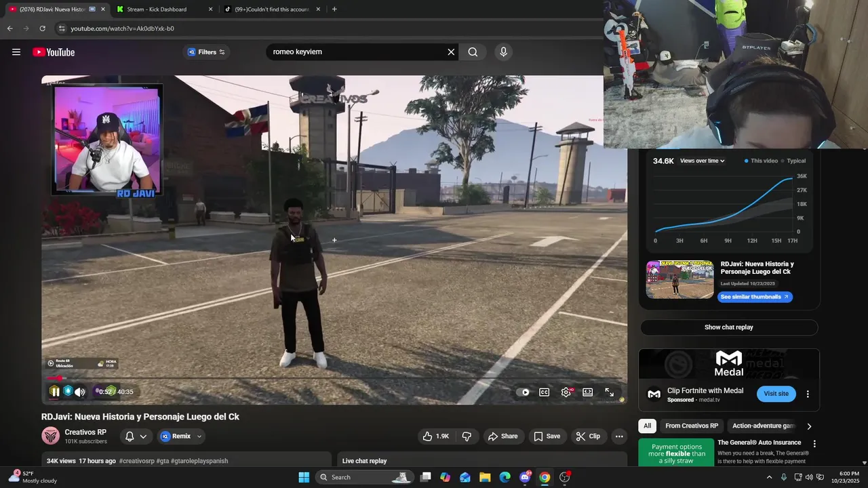Open the Creativos RP channel avatar
Screen dimensions: 868x488
point(50,436)
